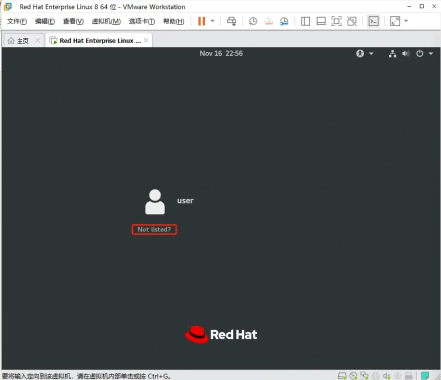The image size is (441, 380).
Task: Revert to the previous snapshot icon
Action: point(269,21)
